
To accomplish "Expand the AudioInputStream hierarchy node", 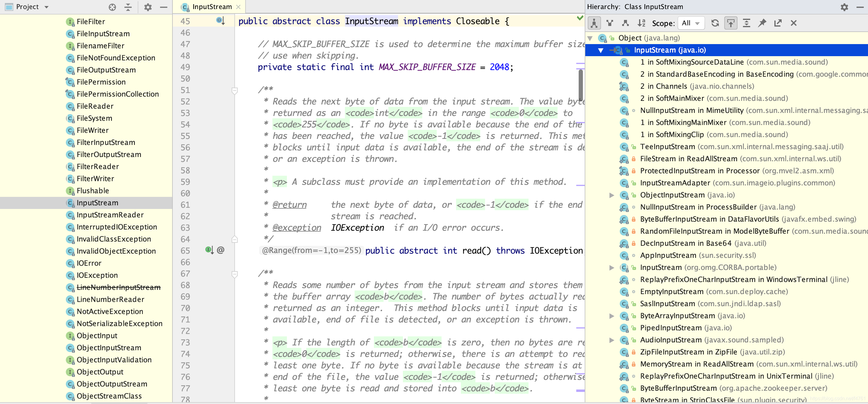I will pos(612,340).
